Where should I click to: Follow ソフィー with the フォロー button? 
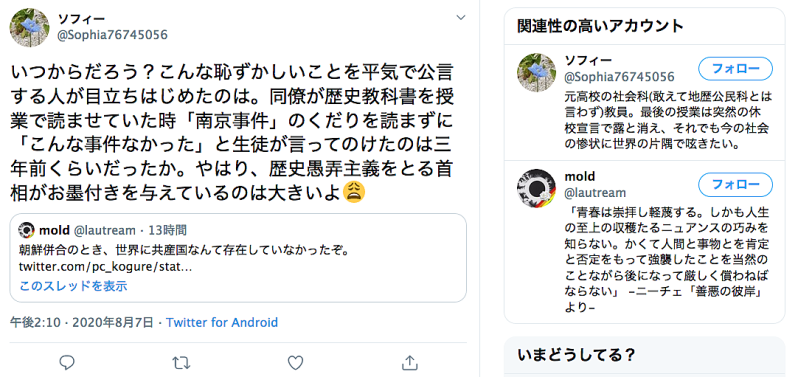click(x=735, y=69)
